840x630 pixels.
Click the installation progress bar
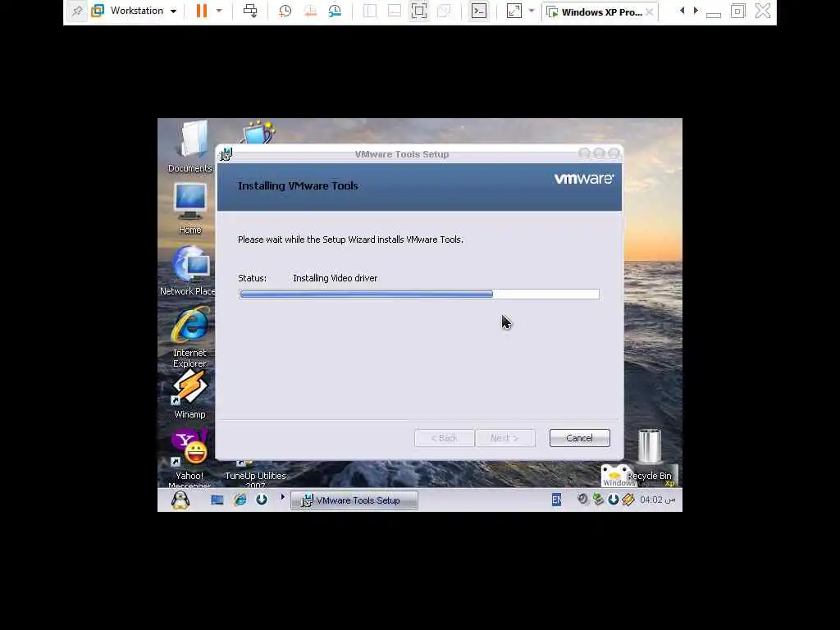point(419,294)
